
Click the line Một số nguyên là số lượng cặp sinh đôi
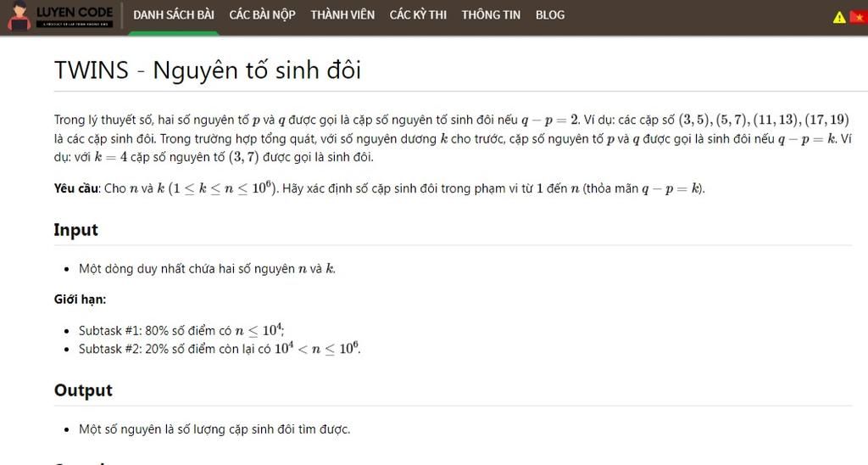pyautogui.click(x=214, y=429)
